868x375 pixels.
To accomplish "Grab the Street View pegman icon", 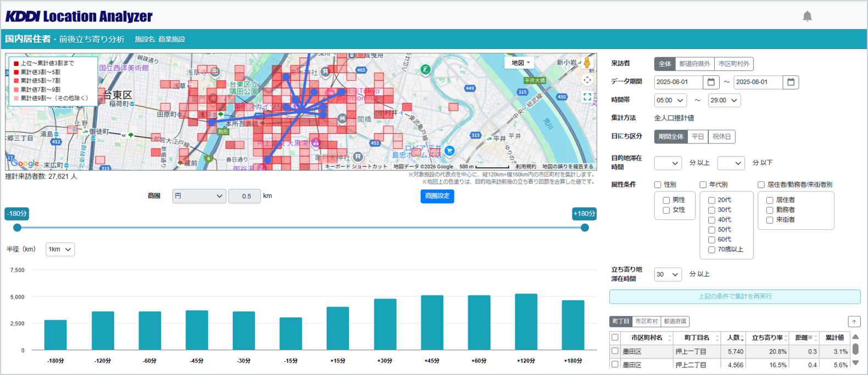I will click(x=587, y=63).
